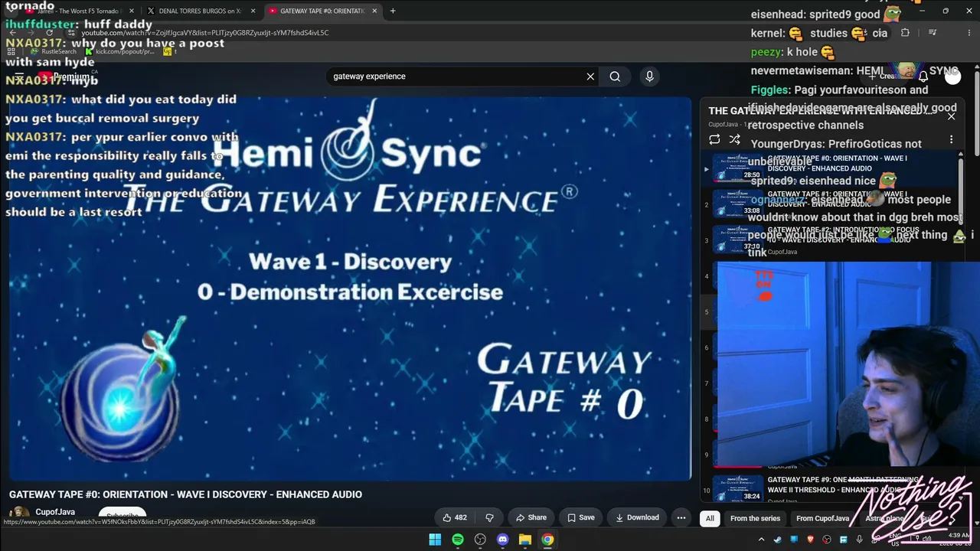The width and height of the screenshot is (980, 551).
Task: Open the RustleSearch bookmark
Action: tap(54, 52)
